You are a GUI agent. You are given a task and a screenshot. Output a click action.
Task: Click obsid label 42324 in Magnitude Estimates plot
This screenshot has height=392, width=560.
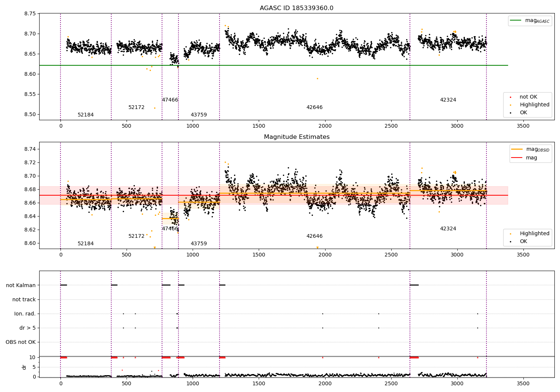tap(448, 229)
